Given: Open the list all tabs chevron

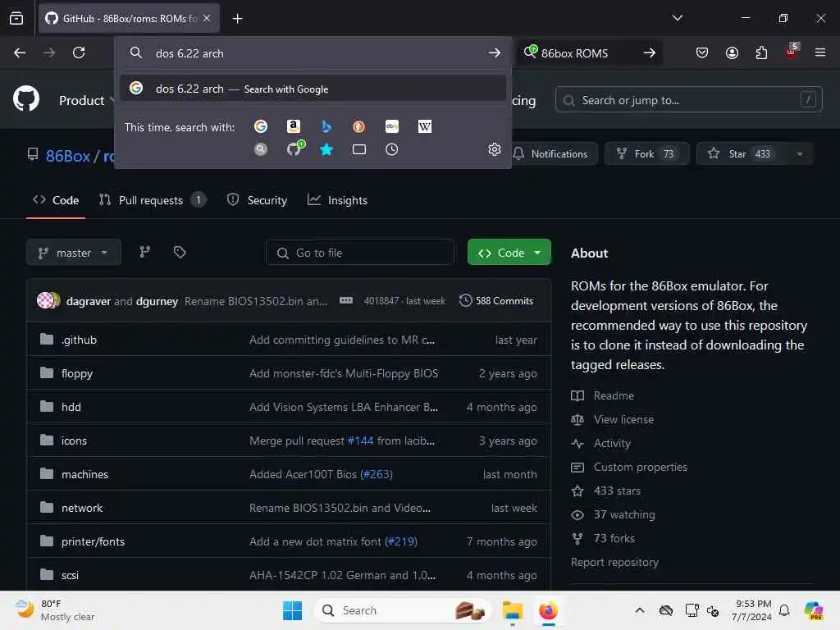Looking at the screenshot, I should click(x=677, y=18).
